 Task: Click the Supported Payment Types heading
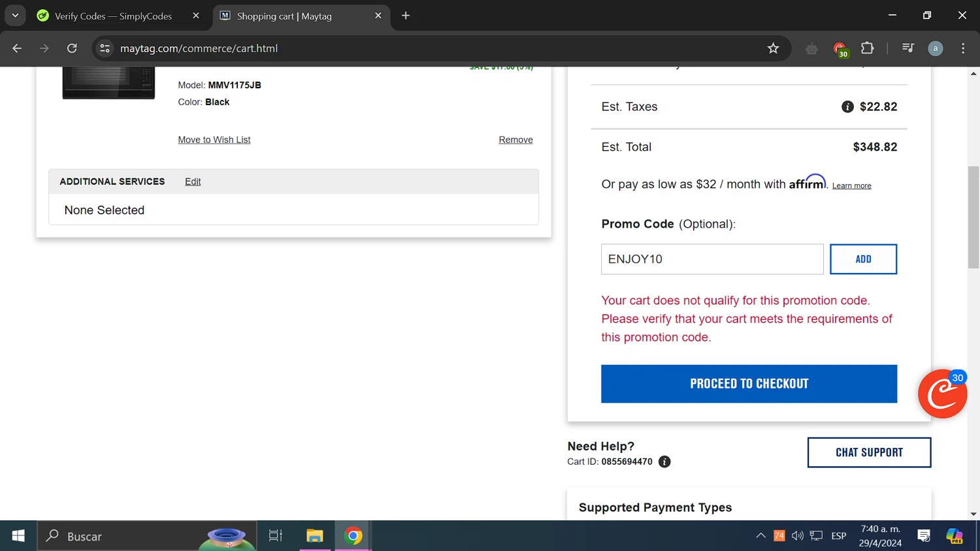point(655,507)
